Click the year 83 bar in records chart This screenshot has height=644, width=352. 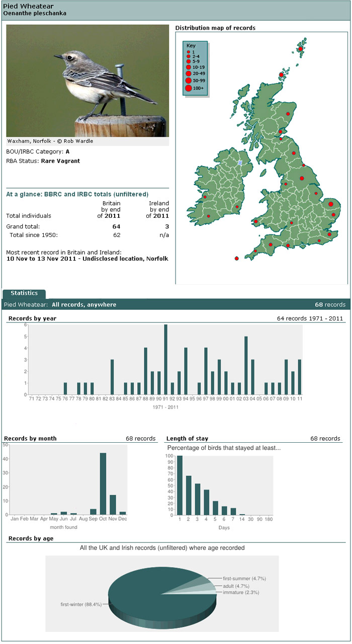coord(112,377)
